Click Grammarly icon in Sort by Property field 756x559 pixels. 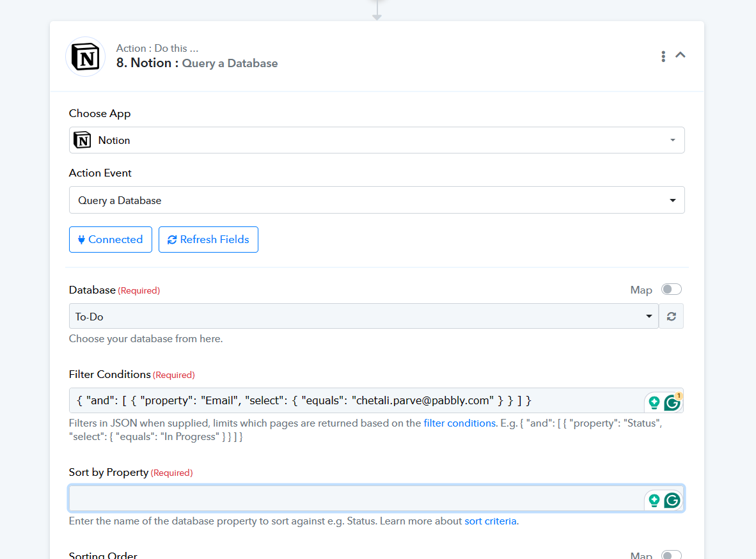(x=672, y=501)
